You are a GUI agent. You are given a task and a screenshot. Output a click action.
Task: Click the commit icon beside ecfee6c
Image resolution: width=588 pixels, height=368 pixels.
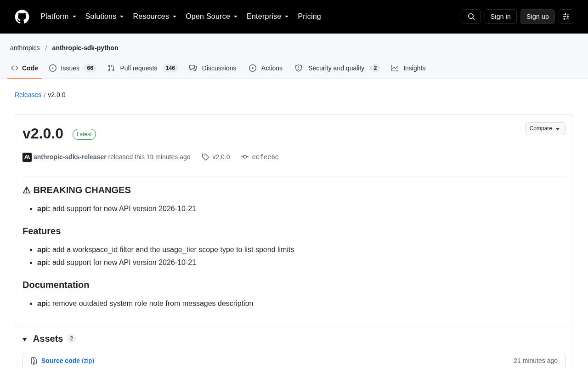(x=245, y=157)
